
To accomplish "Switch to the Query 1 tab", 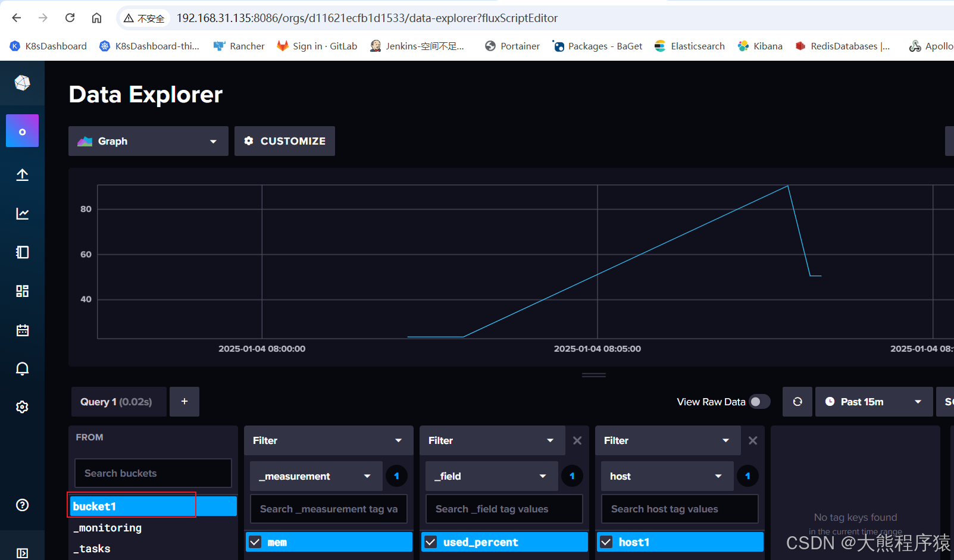I will [x=118, y=401].
